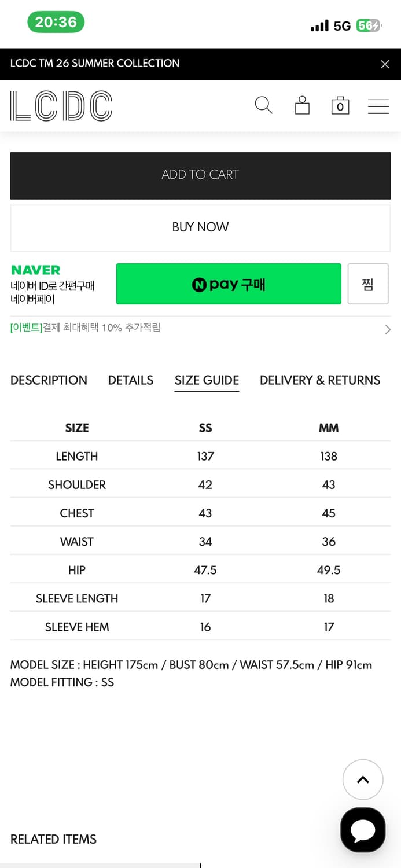The image size is (401, 868).
Task: Open the account profile icon
Action: (302, 105)
